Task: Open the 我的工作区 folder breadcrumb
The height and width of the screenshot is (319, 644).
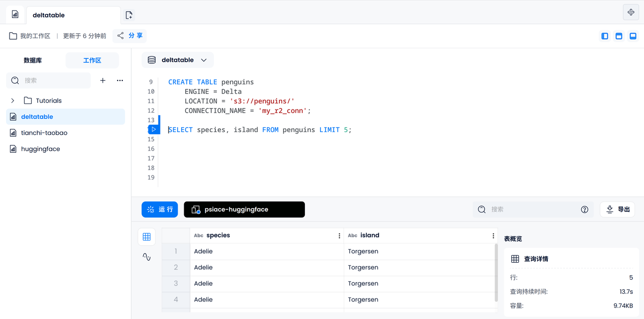Action: pos(30,36)
